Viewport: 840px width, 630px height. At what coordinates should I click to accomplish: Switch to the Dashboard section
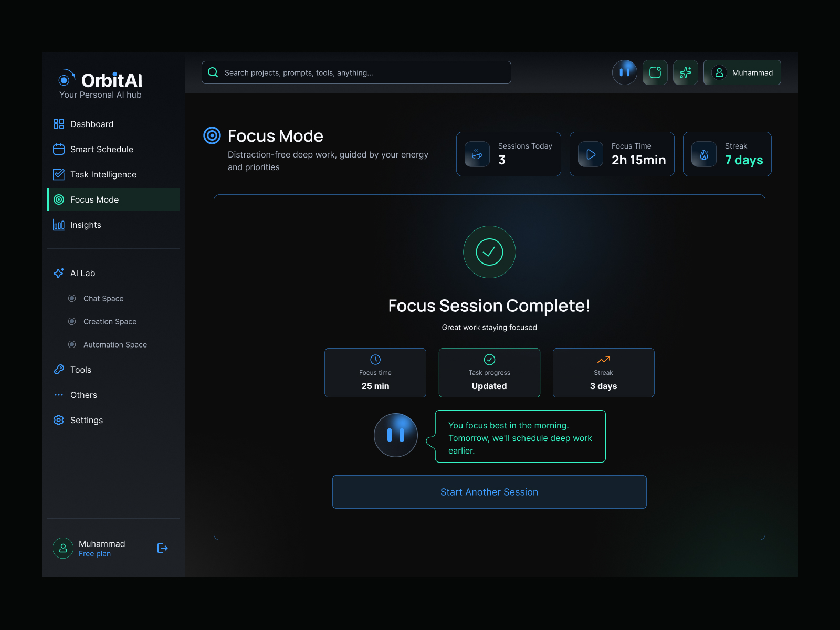point(91,124)
